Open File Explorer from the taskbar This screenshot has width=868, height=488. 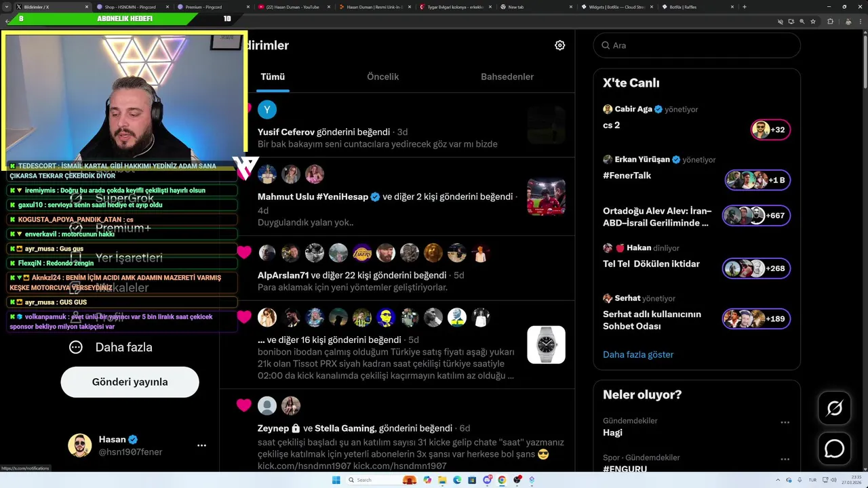click(442, 480)
